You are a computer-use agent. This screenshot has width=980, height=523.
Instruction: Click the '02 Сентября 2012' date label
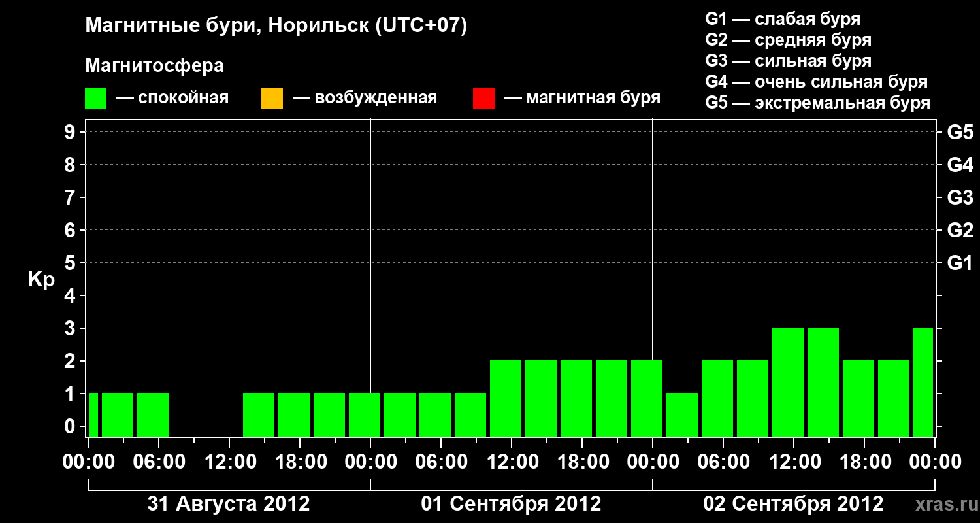coord(793,504)
